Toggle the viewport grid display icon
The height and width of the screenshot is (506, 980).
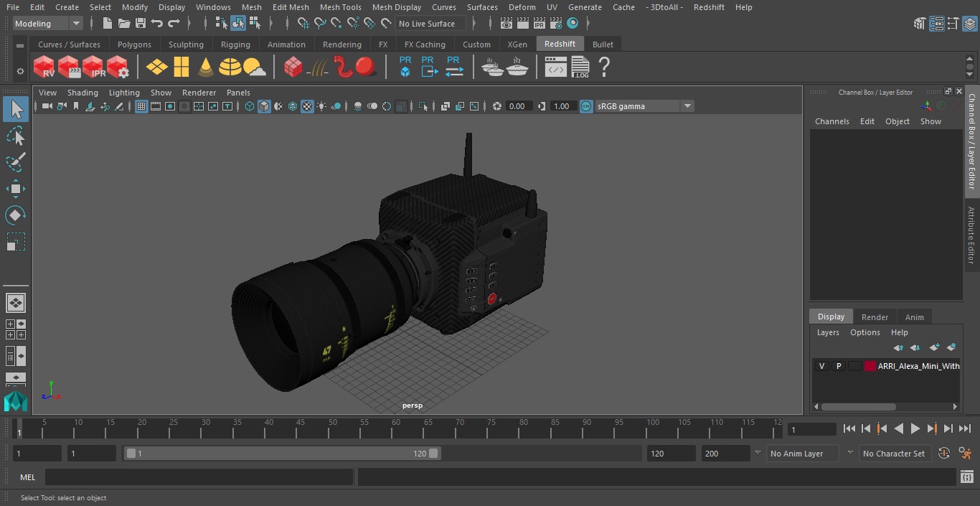click(x=141, y=106)
